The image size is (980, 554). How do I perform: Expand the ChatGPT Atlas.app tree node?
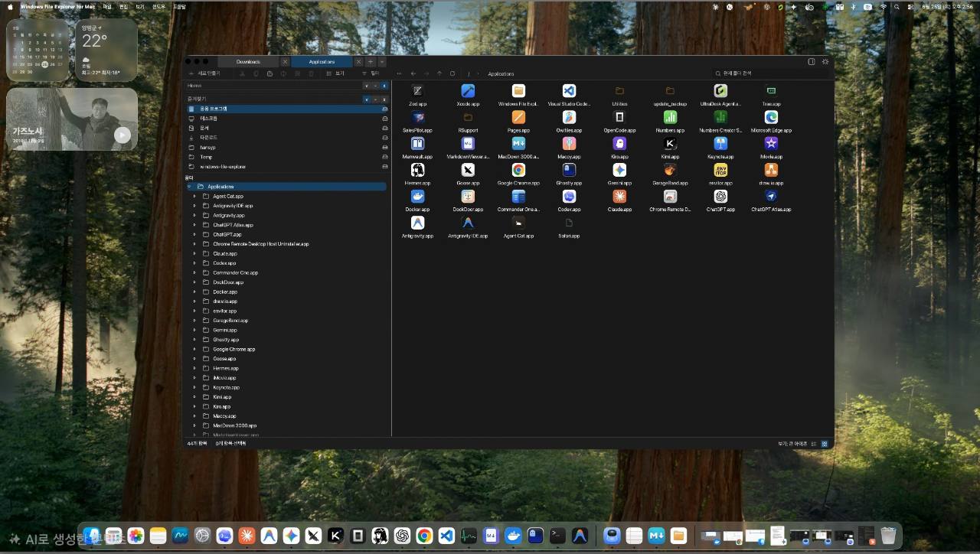[x=194, y=225]
